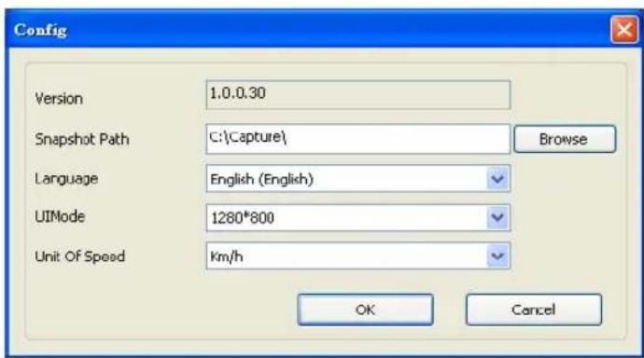This screenshot has height=358, width=644.
Task: Cancel the Config dialog
Action: (x=534, y=310)
